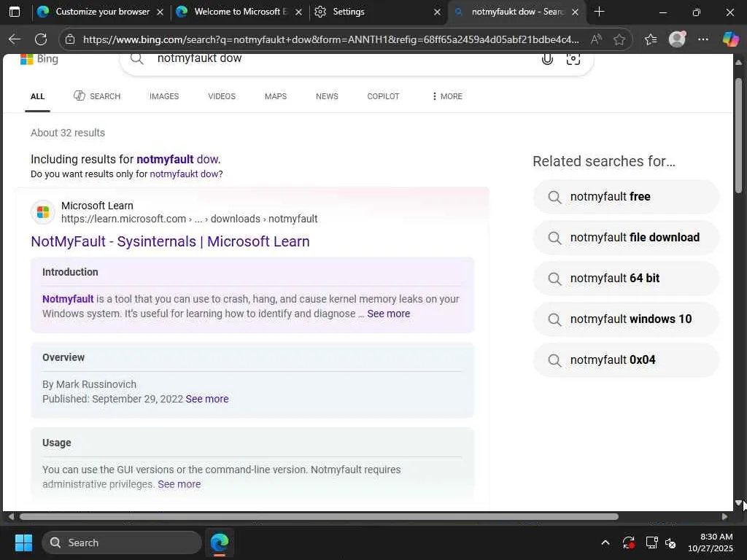Screen dimensions: 747x560
Task: Open the Favorites list icon
Action: 650,39
